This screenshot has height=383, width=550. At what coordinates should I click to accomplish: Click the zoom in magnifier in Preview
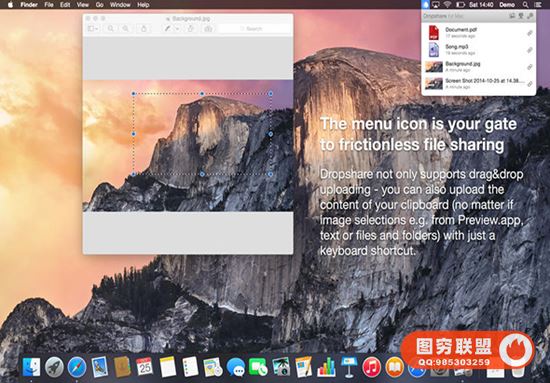(x=125, y=28)
